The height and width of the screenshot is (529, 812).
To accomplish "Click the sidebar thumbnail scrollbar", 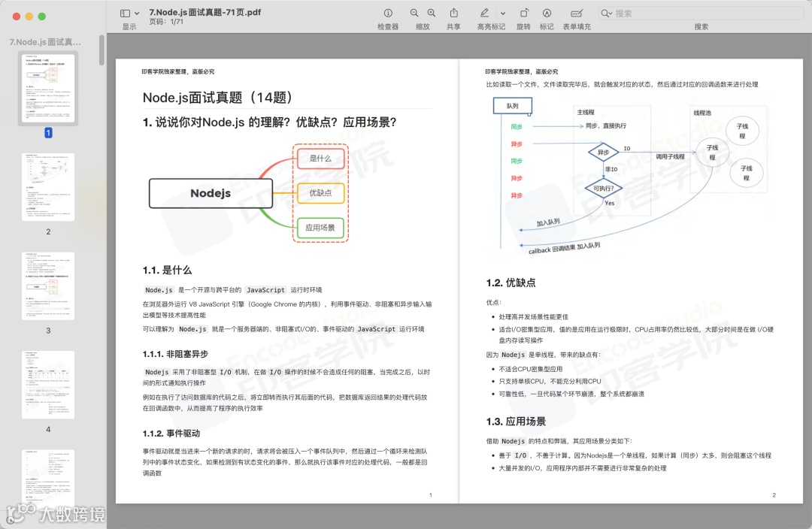I will point(102,50).
